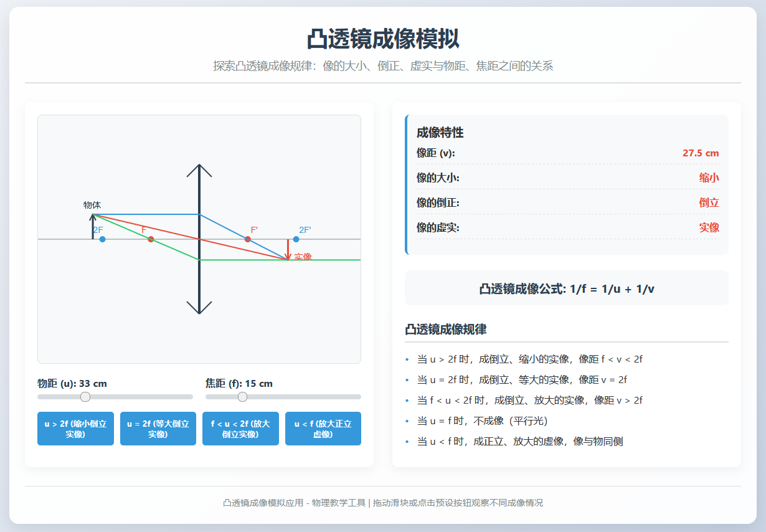This screenshot has height=532, width=766.
Task: Click the 凸透镜成像公式 formula box
Action: (567, 288)
